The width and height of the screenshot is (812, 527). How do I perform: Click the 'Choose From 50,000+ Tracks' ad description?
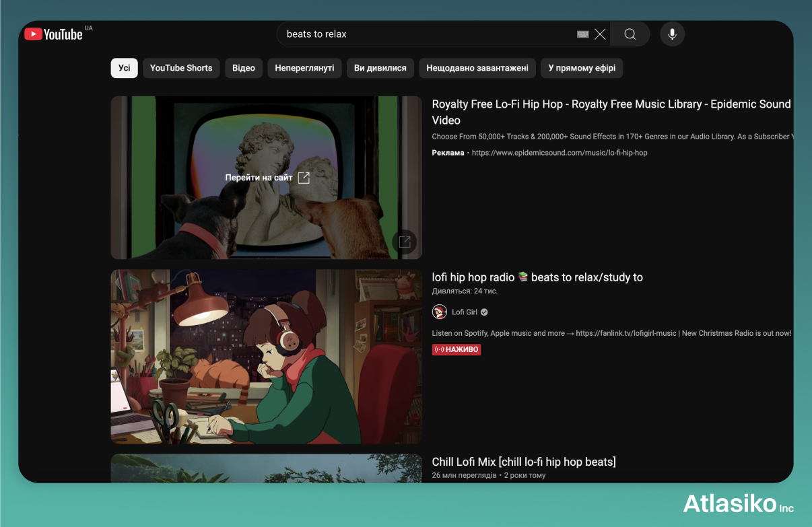(x=611, y=137)
